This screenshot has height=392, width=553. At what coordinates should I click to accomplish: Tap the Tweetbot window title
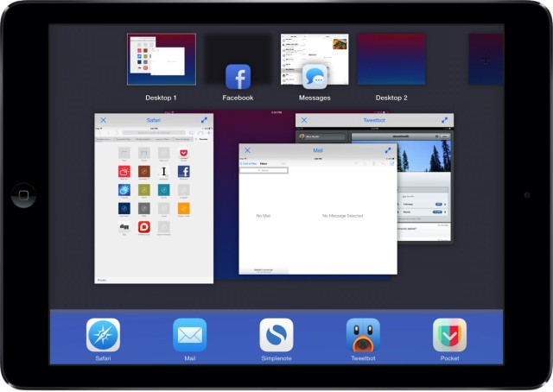pos(374,120)
